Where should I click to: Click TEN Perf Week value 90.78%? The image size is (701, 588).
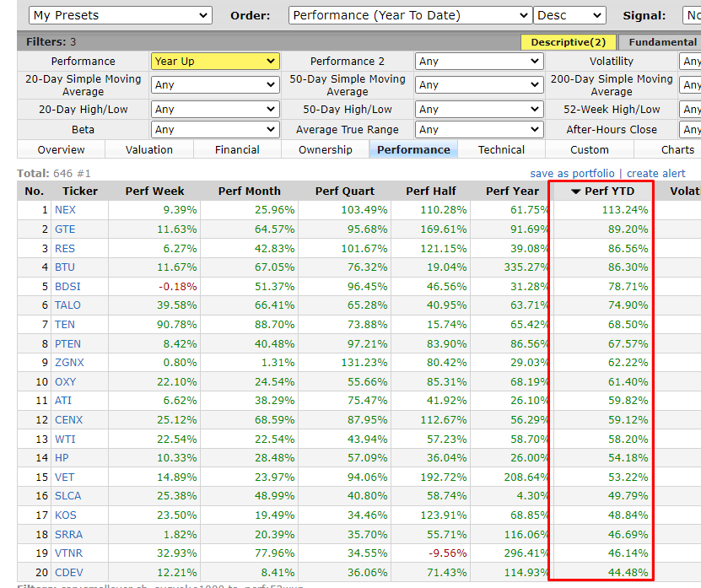tap(176, 325)
